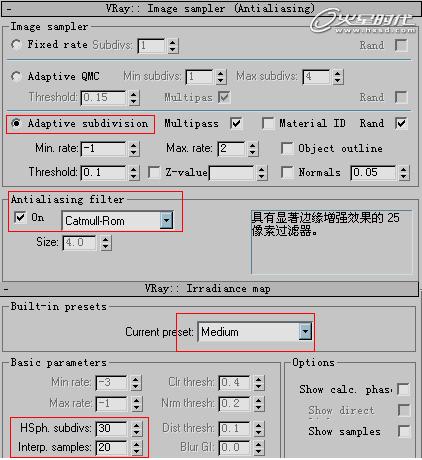Adjust the Max. rate spinner arrows

coord(253,149)
